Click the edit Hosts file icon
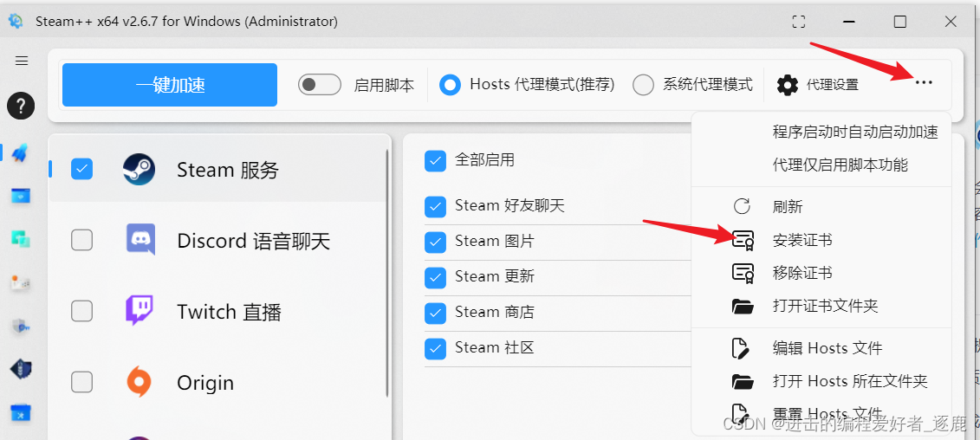The width and height of the screenshot is (980, 440). coord(741,347)
